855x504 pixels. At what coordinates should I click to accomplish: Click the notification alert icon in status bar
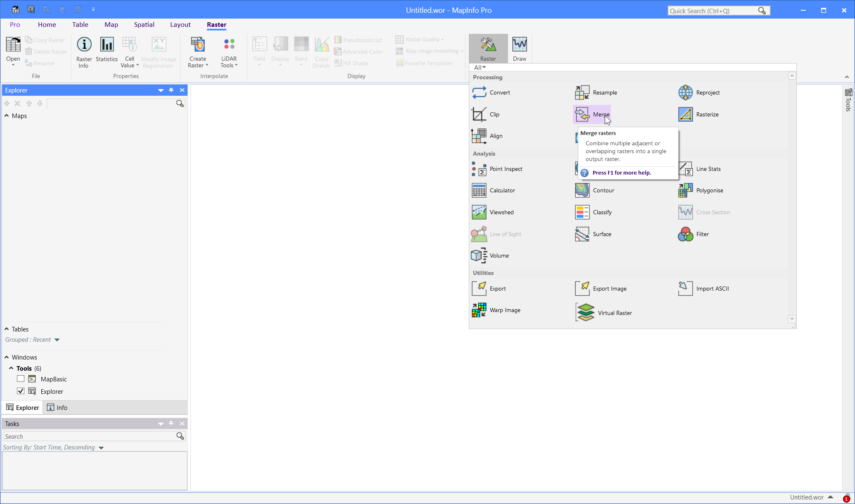point(846,498)
